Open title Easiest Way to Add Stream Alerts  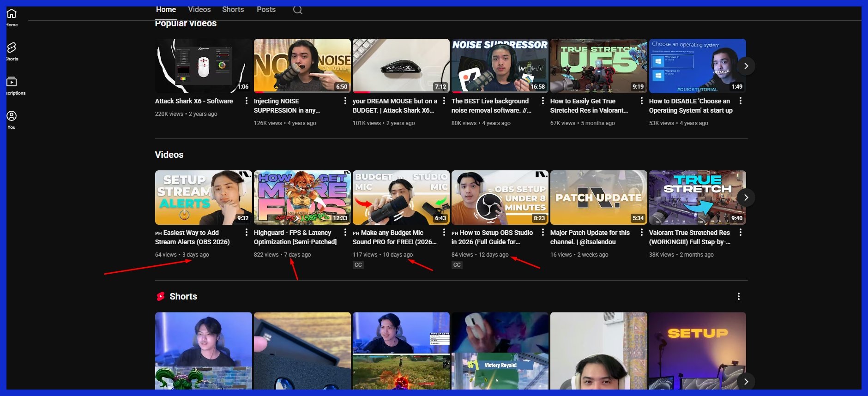192,237
